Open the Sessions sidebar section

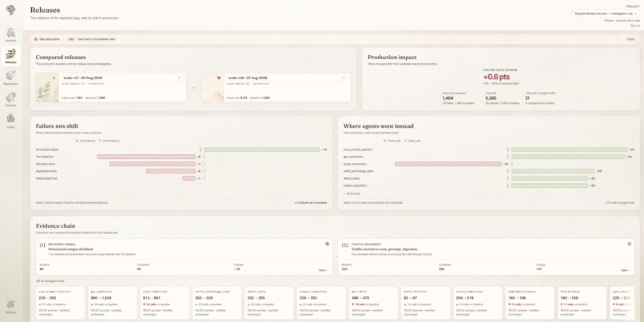click(10, 99)
